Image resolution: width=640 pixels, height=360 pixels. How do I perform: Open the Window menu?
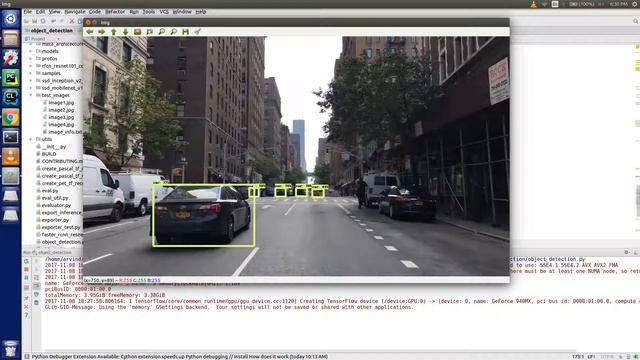coord(182,12)
